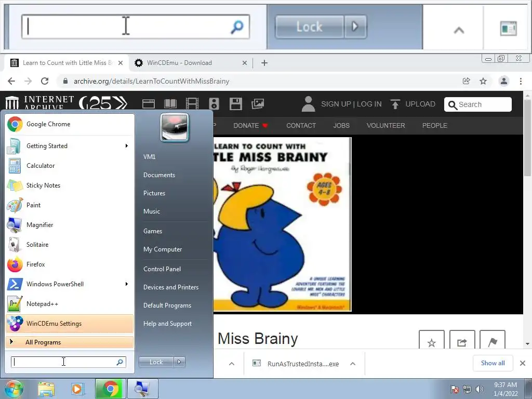Image resolution: width=532 pixels, height=399 pixels.
Task: Open options chevron for RunAsTrustedInsta download
Action: point(353,364)
